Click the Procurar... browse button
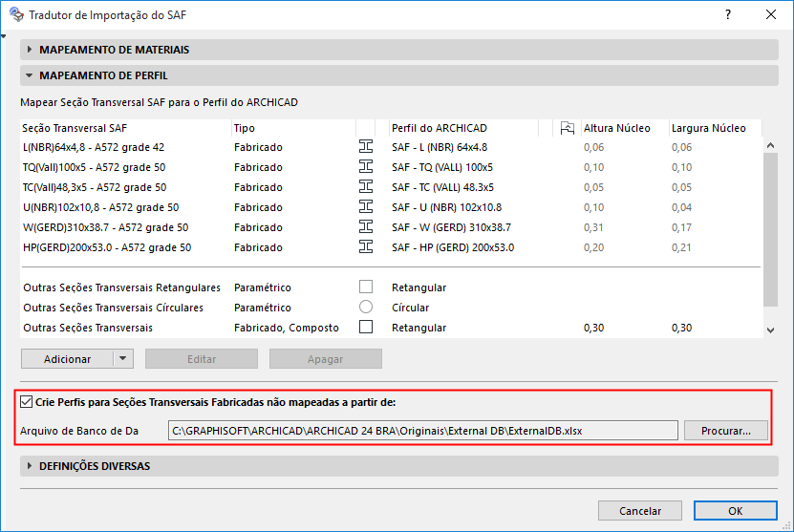Image resolution: width=794 pixels, height=532 pixels. (x=725, y=431)
